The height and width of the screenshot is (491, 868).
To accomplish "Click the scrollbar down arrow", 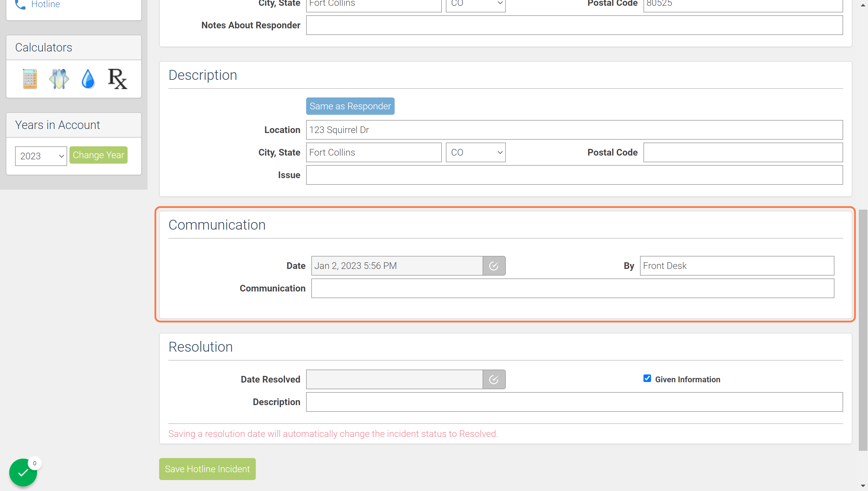I will click(863, 486).
